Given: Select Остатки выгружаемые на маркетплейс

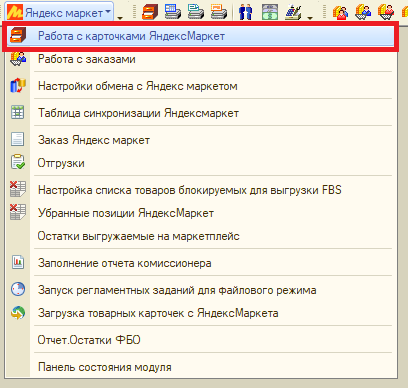Looking at the screenshot, I should [x=200, y=236].
